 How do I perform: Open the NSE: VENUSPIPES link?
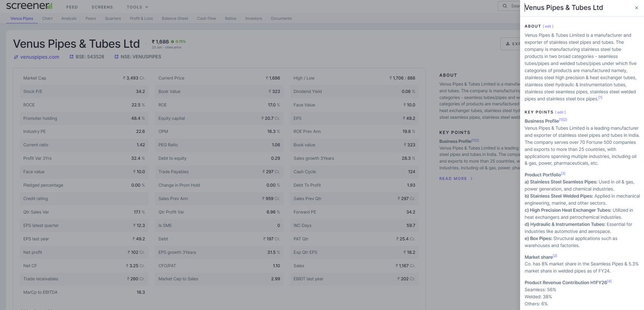(140, 57)
